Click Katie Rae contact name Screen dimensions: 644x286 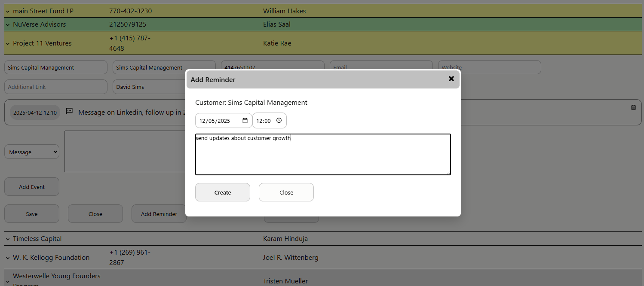pyautogui.click(x=277, y=43)
